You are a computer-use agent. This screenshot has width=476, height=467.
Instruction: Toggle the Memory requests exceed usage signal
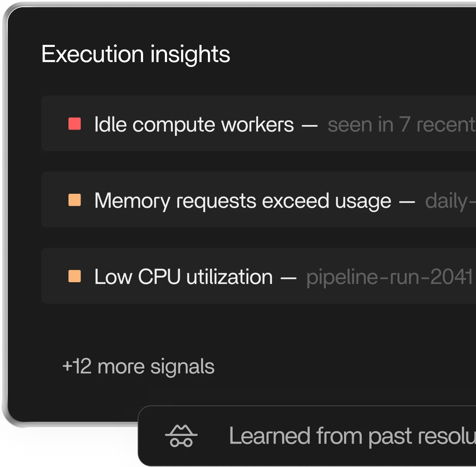point(215,200)
